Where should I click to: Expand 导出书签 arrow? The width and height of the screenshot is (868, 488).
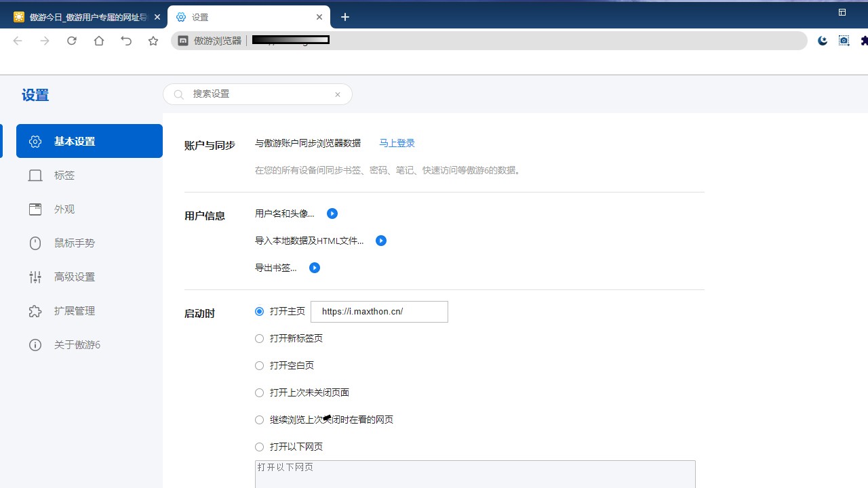tap(315, 268)
